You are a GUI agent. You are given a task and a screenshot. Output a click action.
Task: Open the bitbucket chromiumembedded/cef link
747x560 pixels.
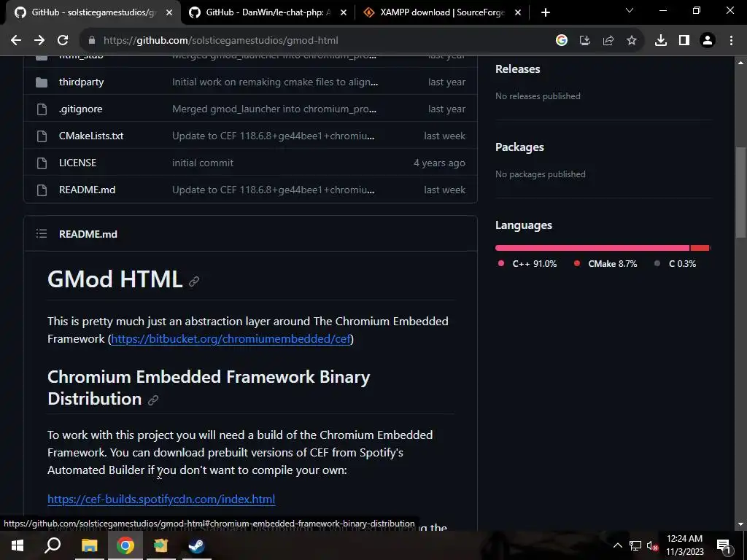[x=231, y=338]
